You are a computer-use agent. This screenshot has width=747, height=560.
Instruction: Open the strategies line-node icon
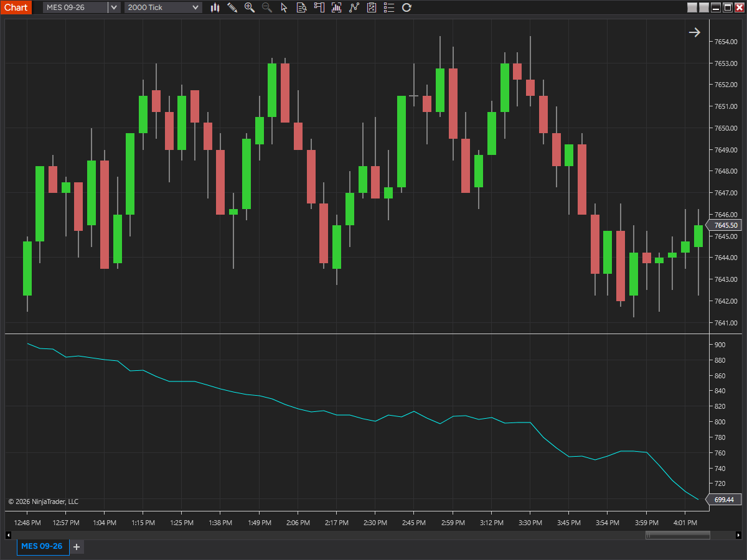pos(354,7)
